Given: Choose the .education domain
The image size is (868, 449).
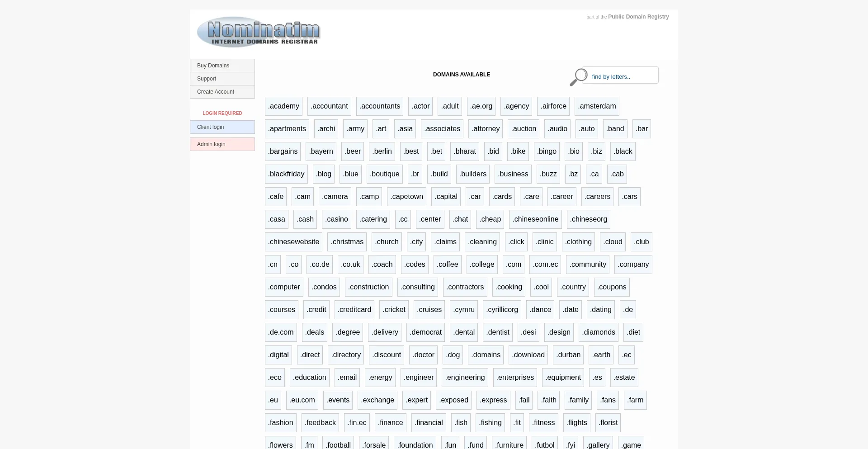Looking at the screenshot, I should [x=309, y=378].
